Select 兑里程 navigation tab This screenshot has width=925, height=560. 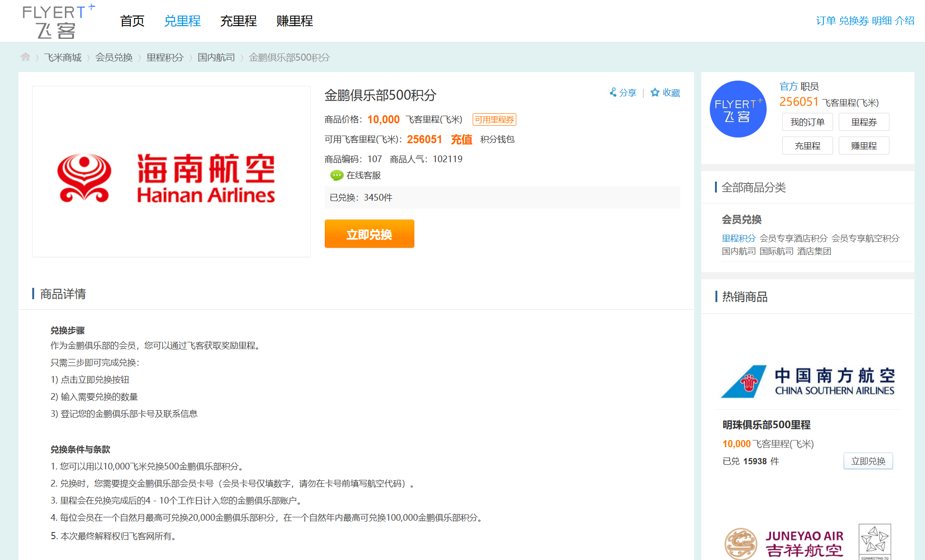[183, 21]
